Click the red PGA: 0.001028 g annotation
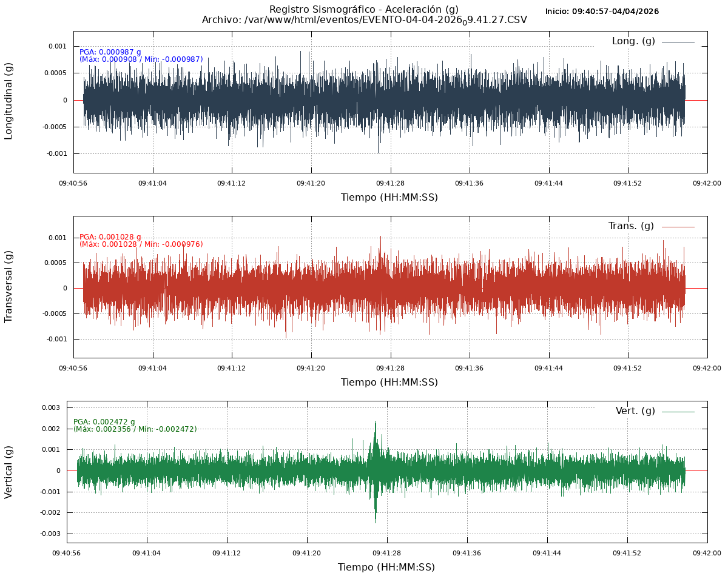The height and width of the screenshot is (576, 728). pyautogui.click(x=110, y=237)
